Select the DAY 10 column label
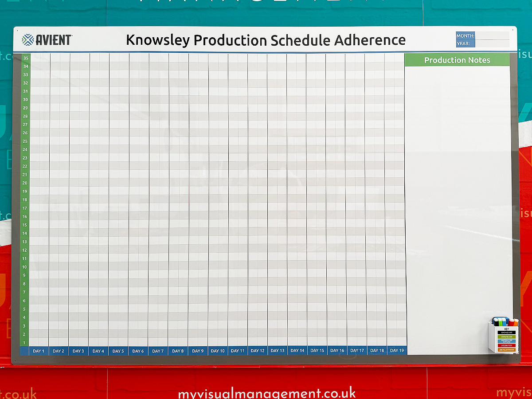 click(x=218, y=351)
